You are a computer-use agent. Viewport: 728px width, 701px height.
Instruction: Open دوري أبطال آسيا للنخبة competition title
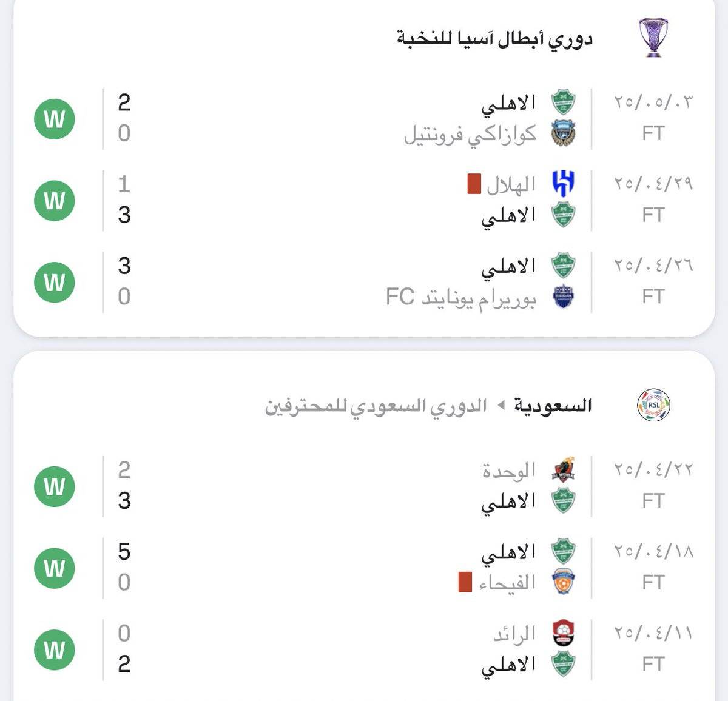coord(494,39)
